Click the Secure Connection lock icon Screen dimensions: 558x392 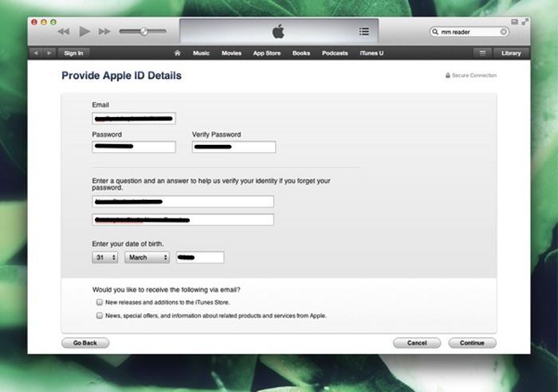click(448, 76)
